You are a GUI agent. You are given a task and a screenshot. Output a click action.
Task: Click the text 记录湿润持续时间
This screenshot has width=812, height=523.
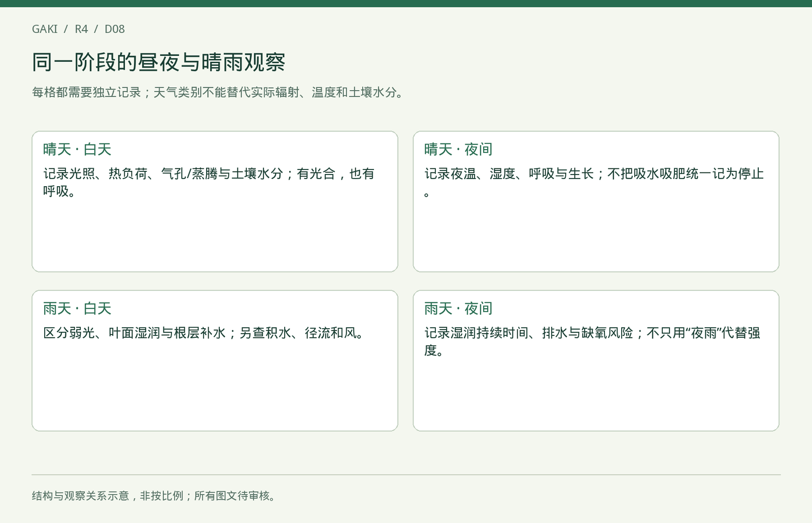pyautogui.click(x=476, y=333)
